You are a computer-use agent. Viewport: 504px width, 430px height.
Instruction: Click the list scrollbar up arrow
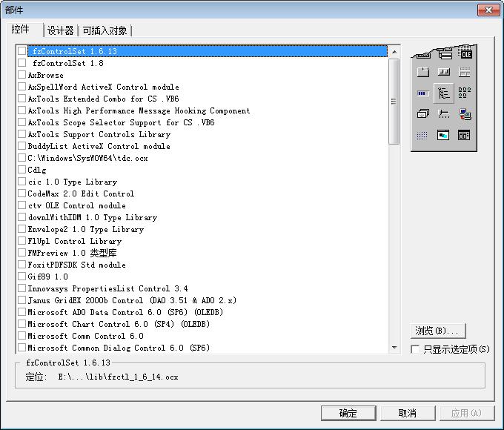click(394, 51)
